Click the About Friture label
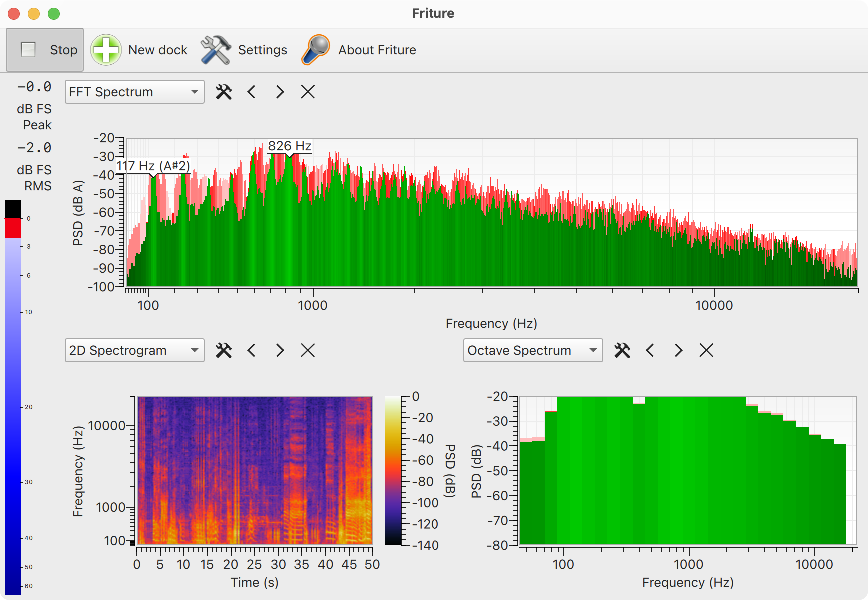 click(377, 50)
